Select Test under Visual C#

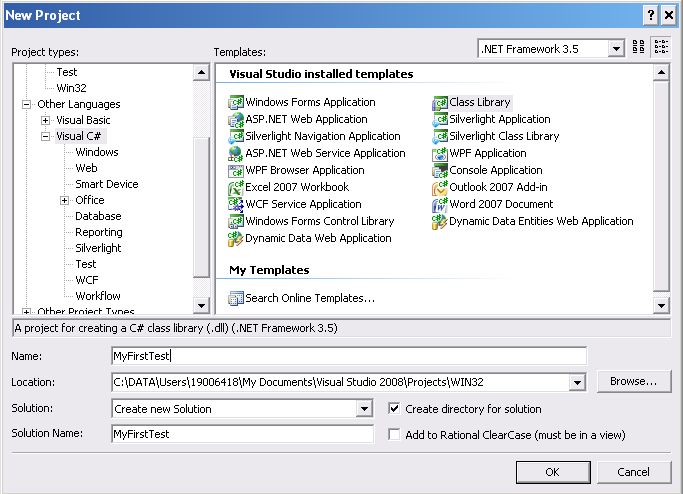tap(86, 264)
